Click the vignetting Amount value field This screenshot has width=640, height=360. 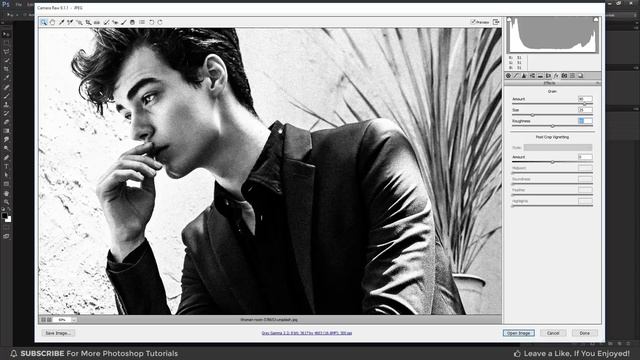[585, 157]
